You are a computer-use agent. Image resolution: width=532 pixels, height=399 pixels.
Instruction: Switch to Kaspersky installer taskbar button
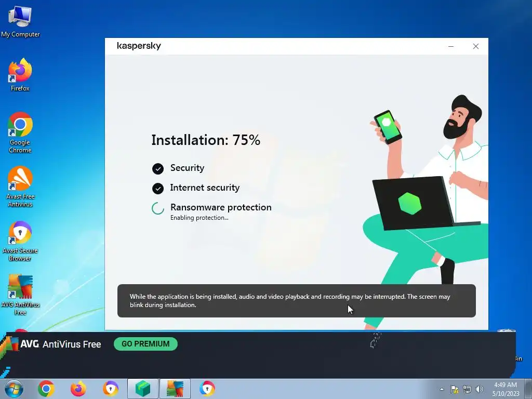click(143, 389)
